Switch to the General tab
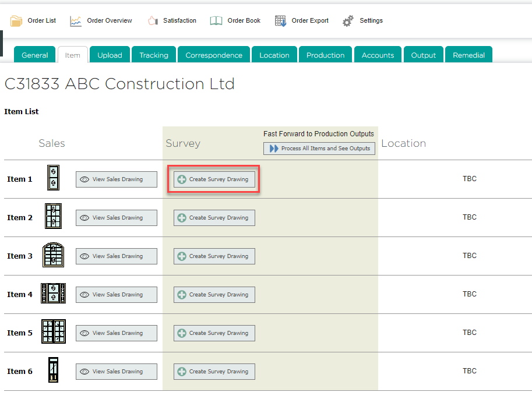 click(35, 55)
